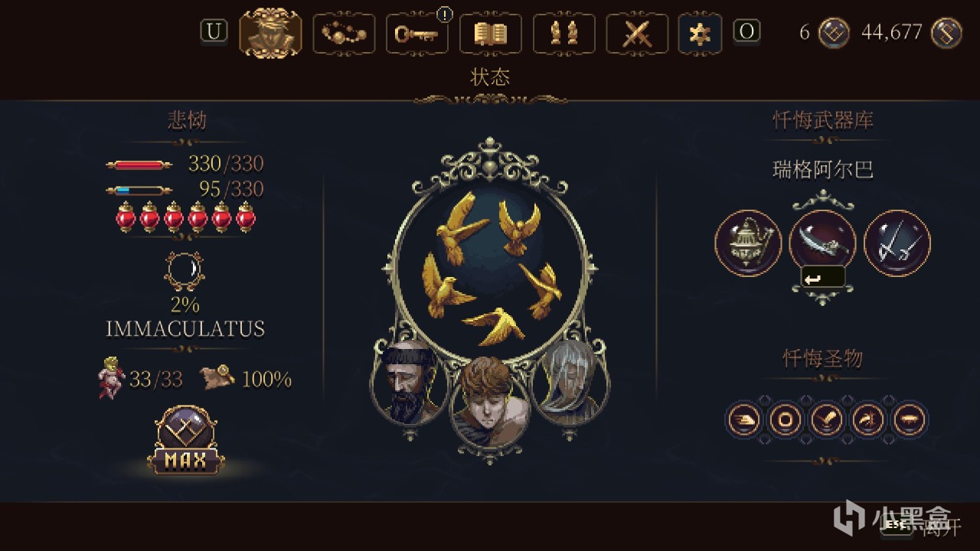
Task: Open the character status tab with face icon
Action: [x=270, y=33]
